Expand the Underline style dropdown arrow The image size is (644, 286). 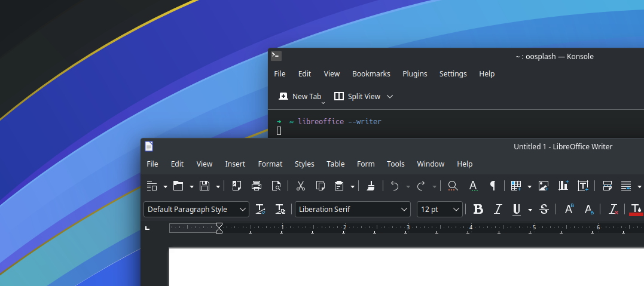tap(530, 210)
